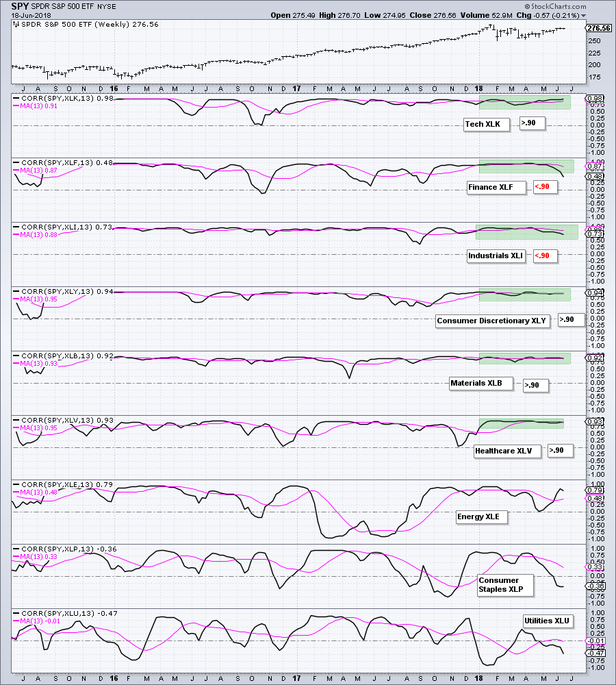Click the 0.92 value tag in XLB panel

(595, 358)
